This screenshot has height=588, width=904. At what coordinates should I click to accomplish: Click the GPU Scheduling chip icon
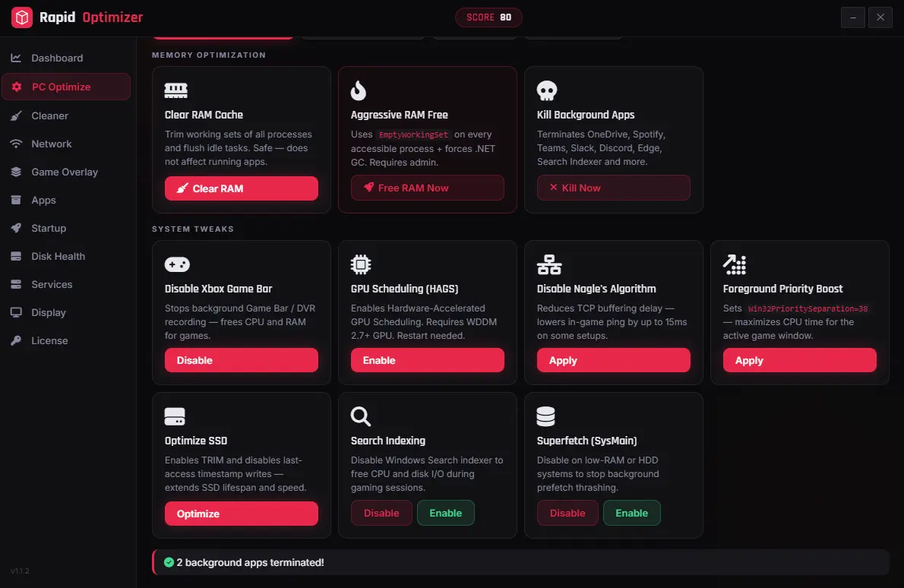pos(361,264)
